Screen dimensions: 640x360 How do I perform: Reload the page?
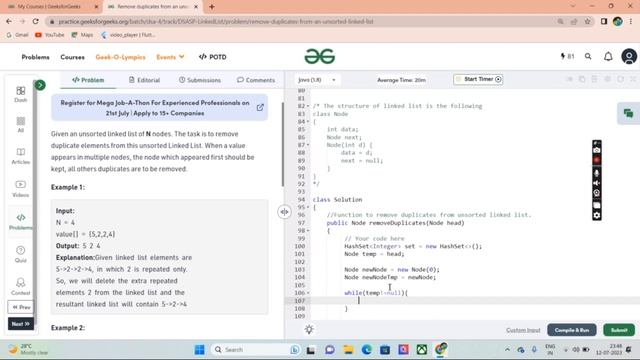click(x=36, y=21)
